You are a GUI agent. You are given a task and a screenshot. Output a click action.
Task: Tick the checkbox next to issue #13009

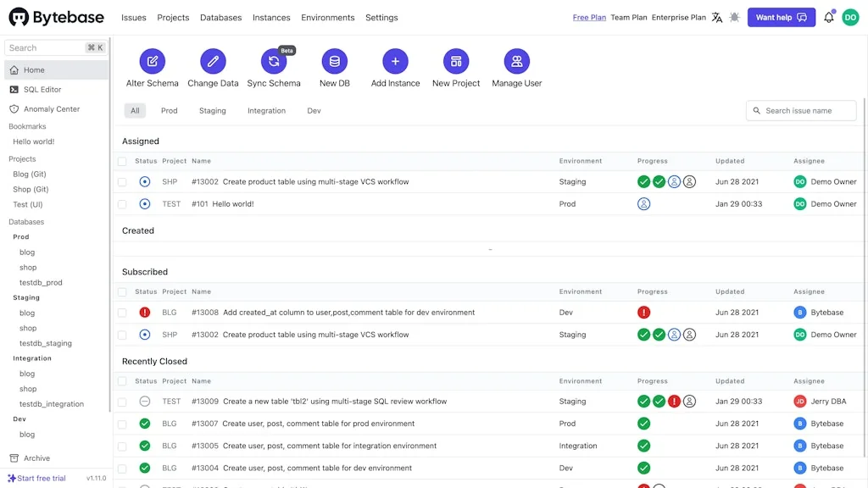pyautogui.click(x=123, y=401)
